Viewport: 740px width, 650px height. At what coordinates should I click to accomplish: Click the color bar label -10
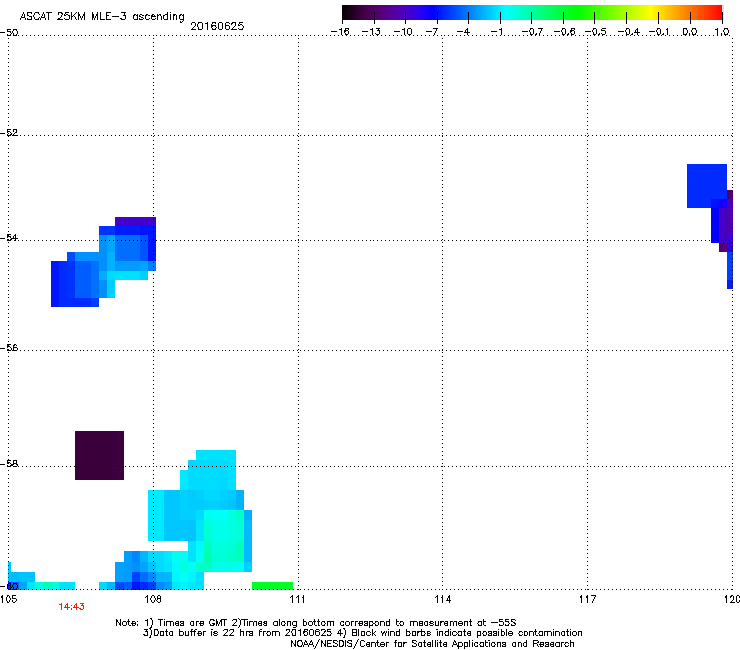pyautogui.click(x=403, y=32)
